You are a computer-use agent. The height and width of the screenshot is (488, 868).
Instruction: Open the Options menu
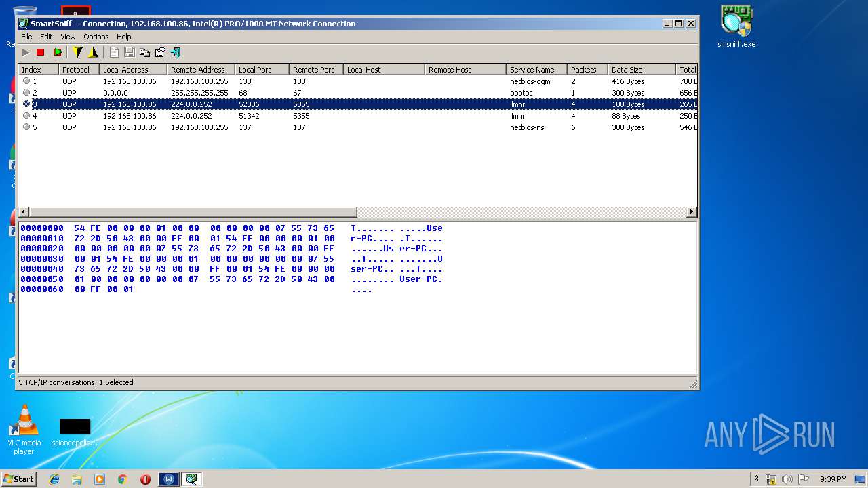point(96,37)
